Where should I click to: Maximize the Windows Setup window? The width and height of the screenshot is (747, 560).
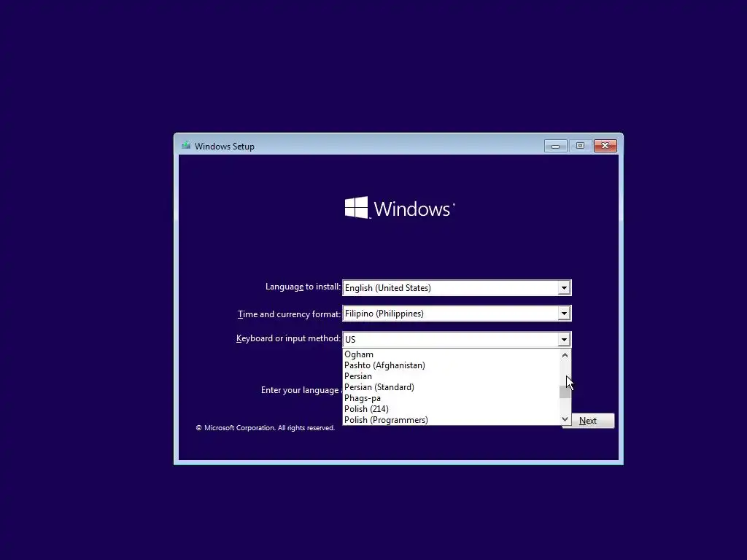[x=580, y=146]
